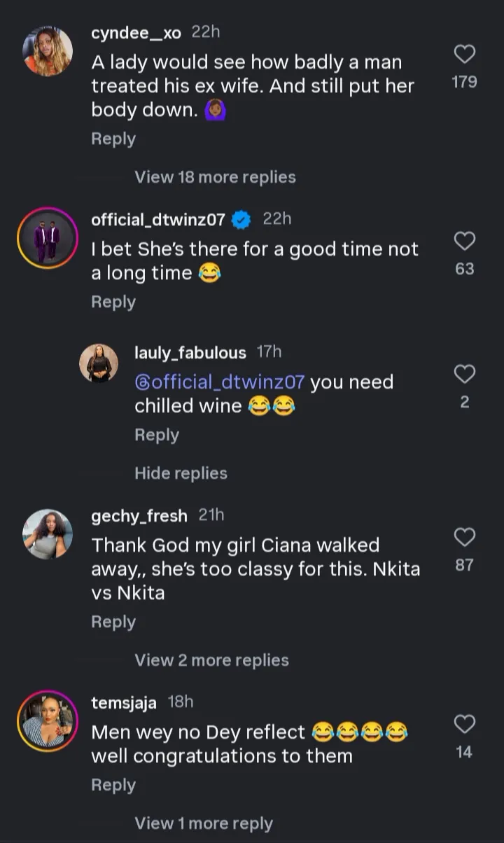Open the @official_dtwinz07 mention link

pyautogui.click(x=219, y=382)
